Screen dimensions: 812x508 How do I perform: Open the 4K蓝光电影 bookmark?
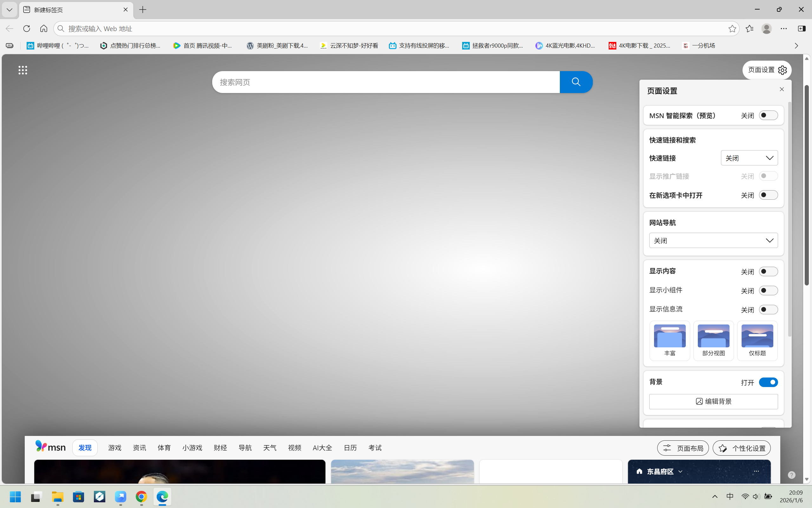[x=565, y=45]
